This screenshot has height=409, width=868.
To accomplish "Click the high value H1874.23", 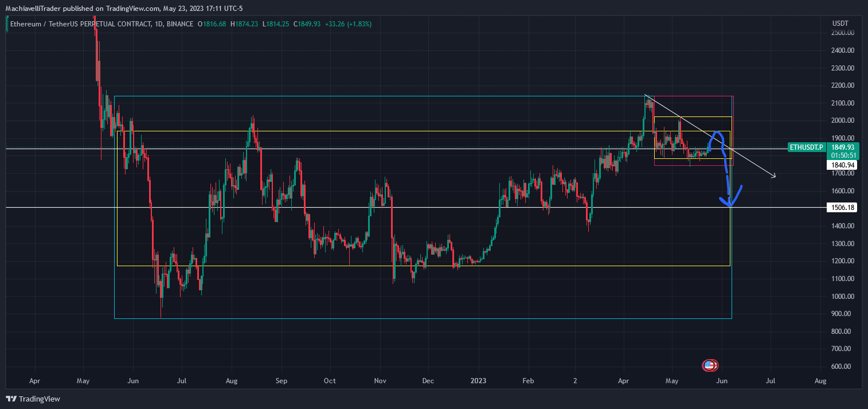I will (245, 24).
